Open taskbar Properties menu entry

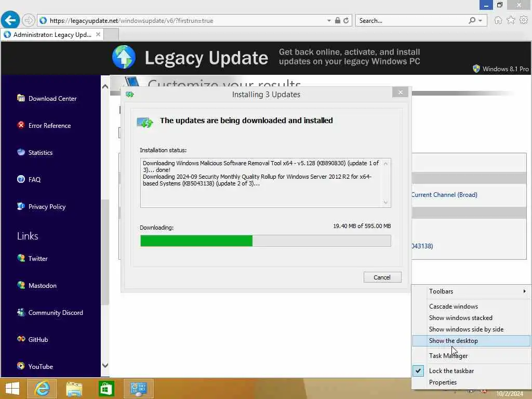(471, 382)
